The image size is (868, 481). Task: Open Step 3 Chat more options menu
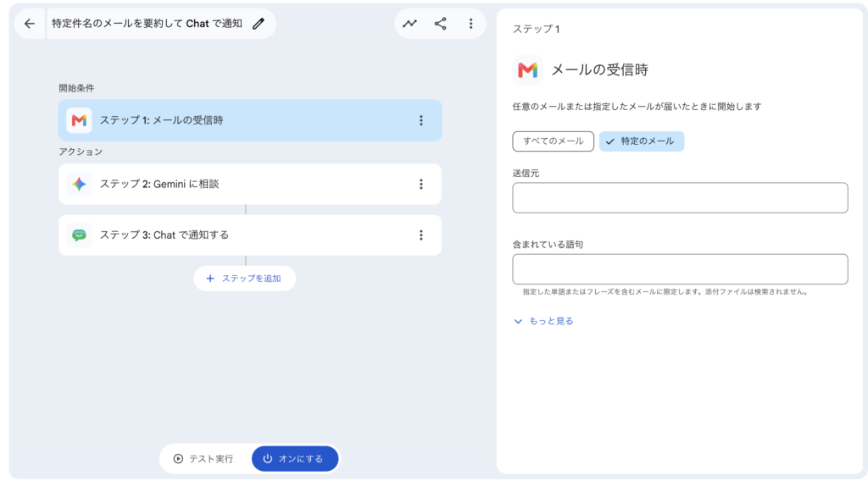pos(421,235)
